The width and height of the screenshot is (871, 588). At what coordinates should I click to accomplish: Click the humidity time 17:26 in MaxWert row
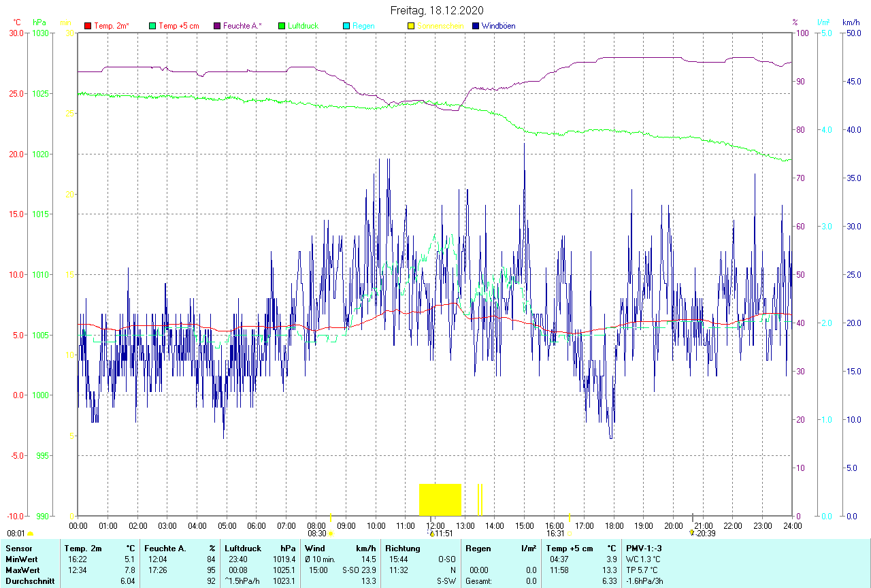[157, 570]
